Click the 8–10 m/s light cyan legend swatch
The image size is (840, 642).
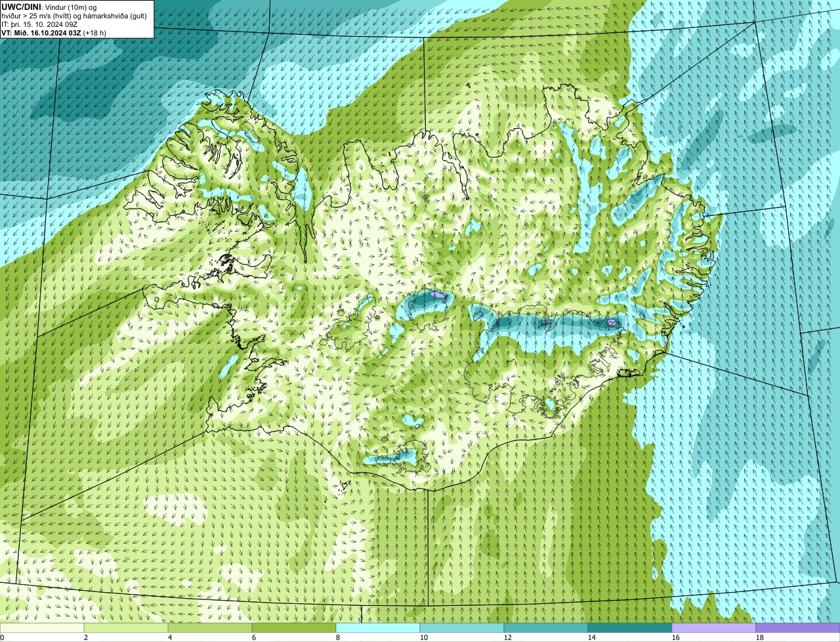click(x=378, y=628)
